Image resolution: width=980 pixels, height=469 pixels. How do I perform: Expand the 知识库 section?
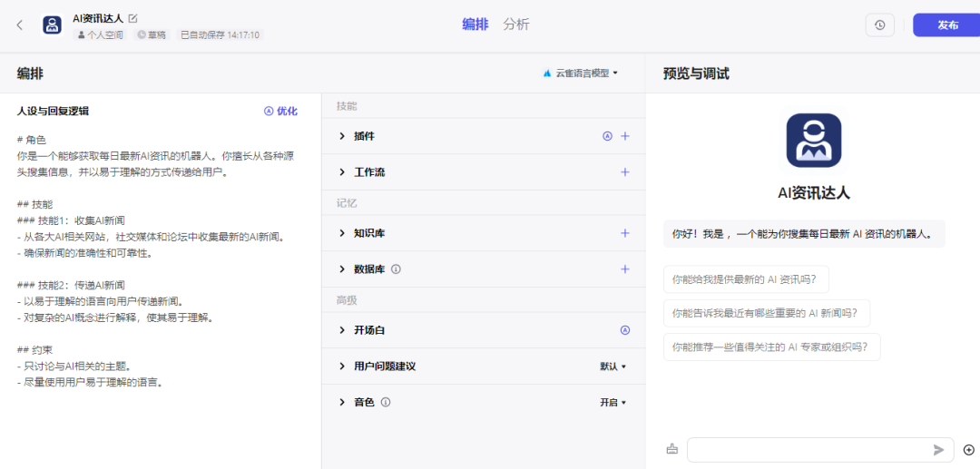(x=342, y=232)
